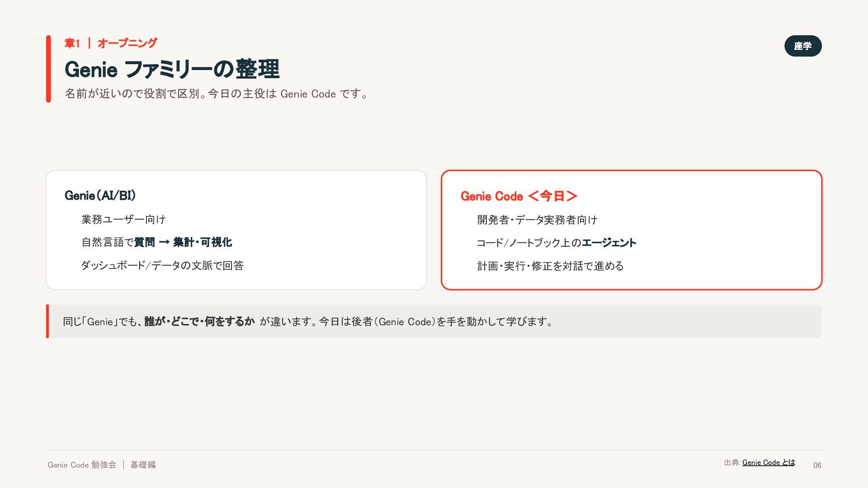The image size is (868, 488).
Task: Select the 'Genie Code ＜今日＞' card heading
Action: tap(519, 196)
